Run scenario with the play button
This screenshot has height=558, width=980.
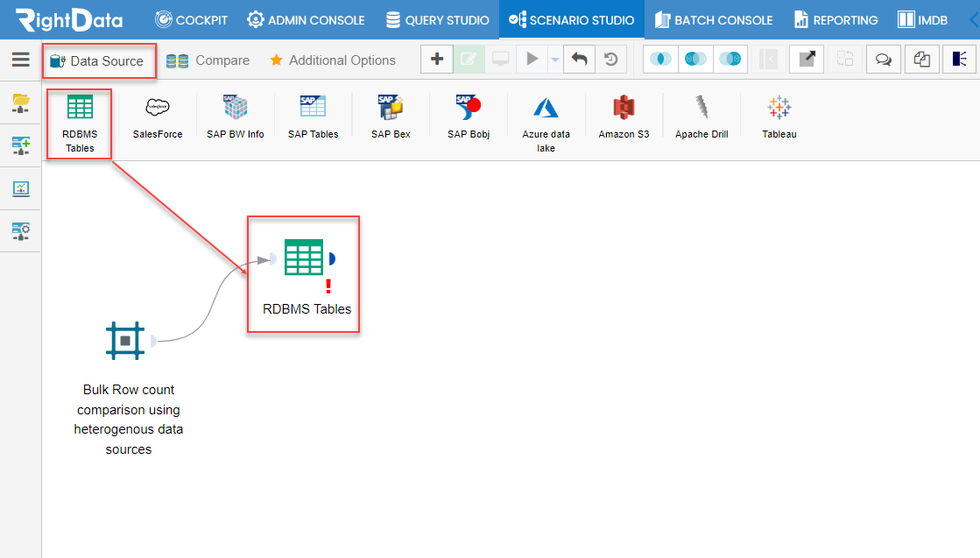[x=532, y=60]
